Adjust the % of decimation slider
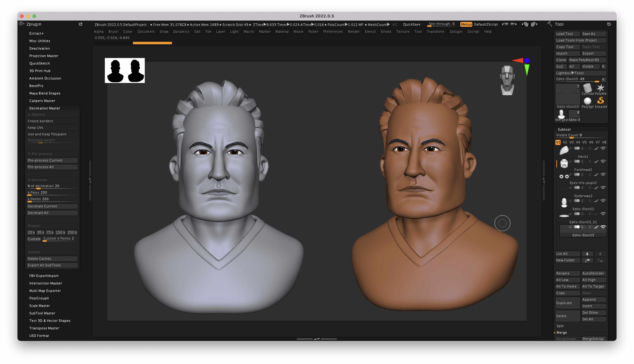634x364 pixels. tap(52, 186)
